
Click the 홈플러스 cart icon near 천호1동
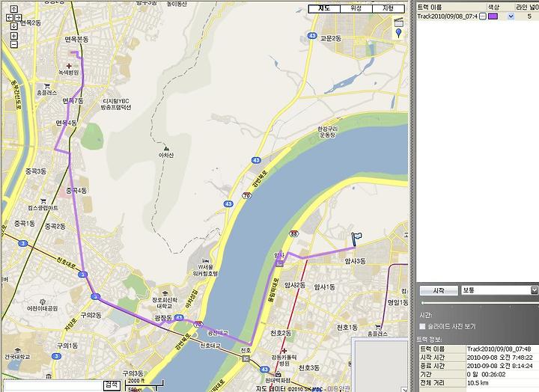(378, 327)
